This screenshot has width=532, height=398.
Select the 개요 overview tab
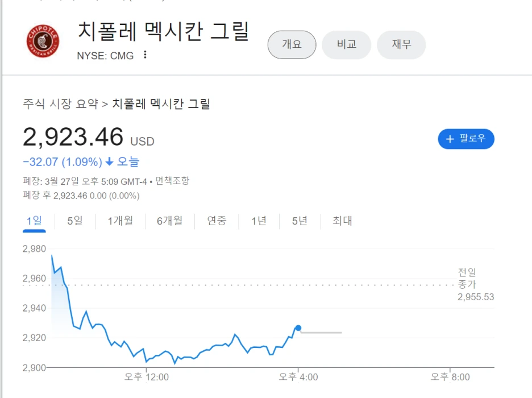pyautogui.click(x=292, y=44)
